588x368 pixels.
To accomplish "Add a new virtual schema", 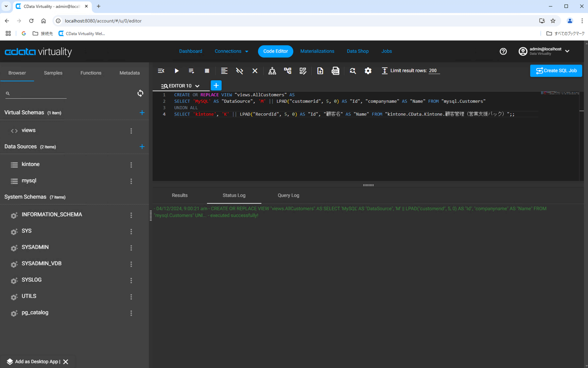I will tap(142, 113).
